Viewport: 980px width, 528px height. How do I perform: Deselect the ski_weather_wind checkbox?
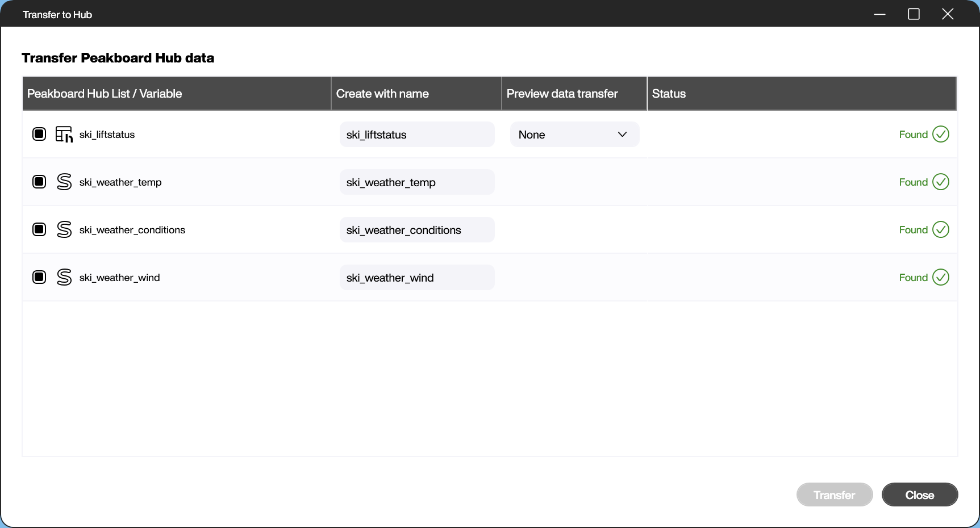click(39, 278)
